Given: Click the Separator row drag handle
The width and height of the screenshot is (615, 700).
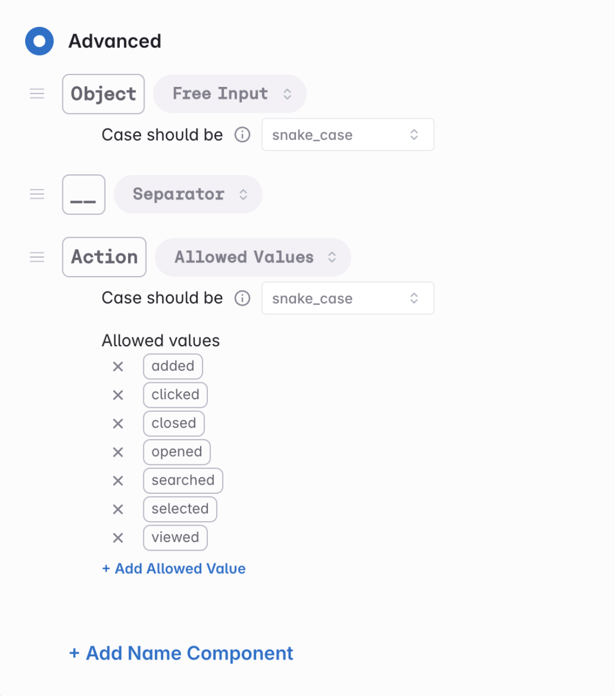Looking at the screenshot, I should click(37, 194).
